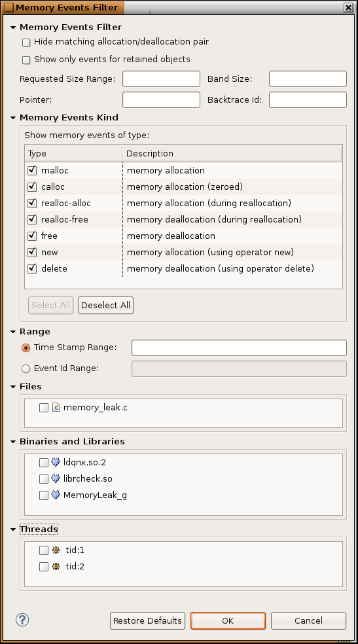
Task: Click the help question mark icon
Action: pos(22,620)
